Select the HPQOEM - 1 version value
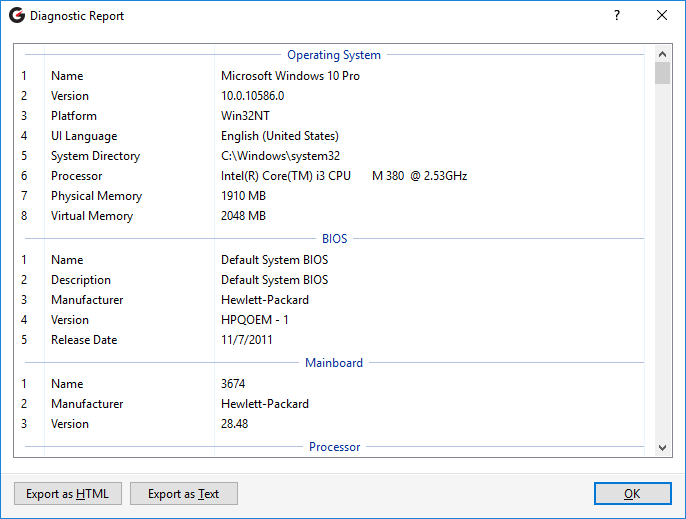The height and width of the screenshot is (519, 686). click(x=255, y=320)
